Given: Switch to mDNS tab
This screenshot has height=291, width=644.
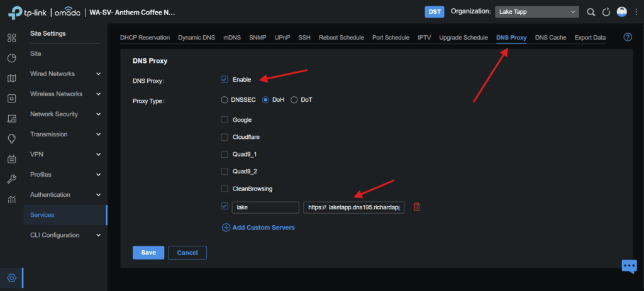Looking at the screenshot, I should (x=232, y=37).
